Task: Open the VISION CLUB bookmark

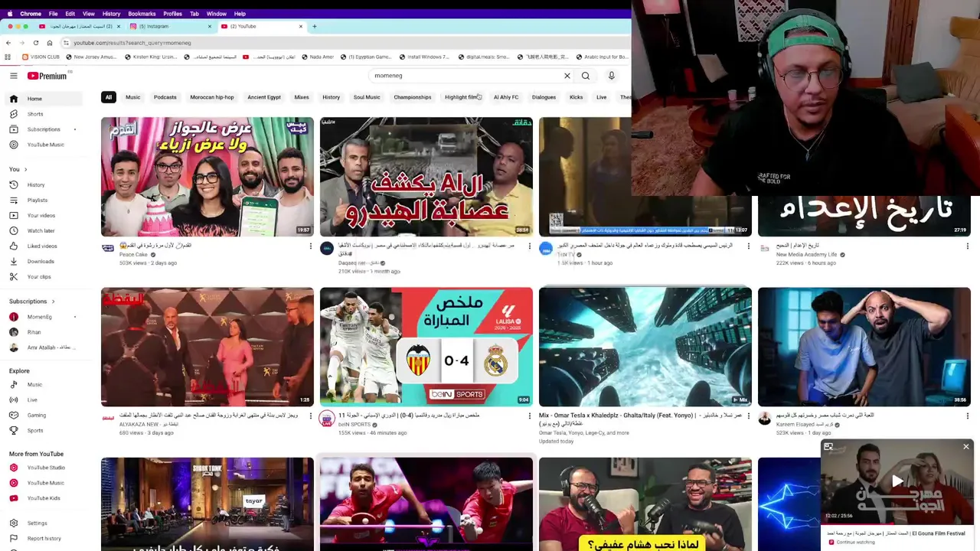Action: [x=41, y=57]
